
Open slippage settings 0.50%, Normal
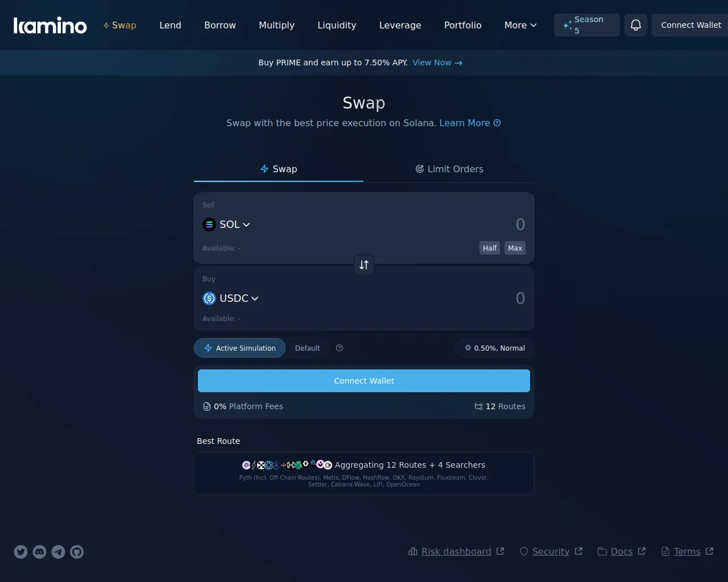[x=494, y=348]
